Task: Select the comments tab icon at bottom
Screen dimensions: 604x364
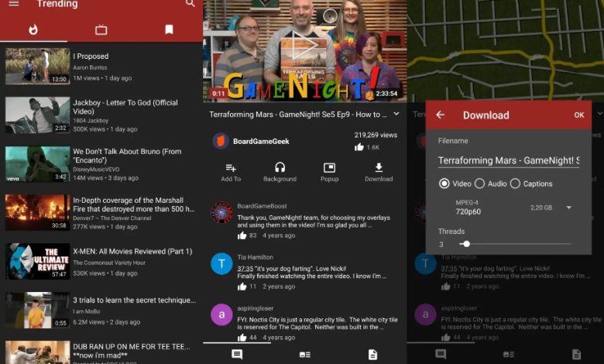Action: coord(237,355)
